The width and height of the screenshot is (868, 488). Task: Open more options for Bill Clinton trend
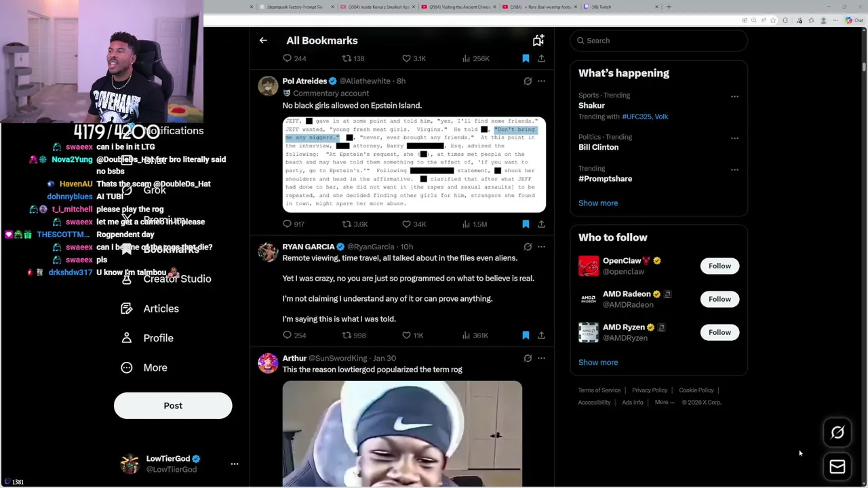734,138
